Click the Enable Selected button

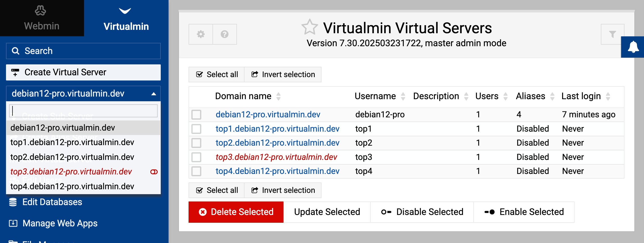point(524,212)
